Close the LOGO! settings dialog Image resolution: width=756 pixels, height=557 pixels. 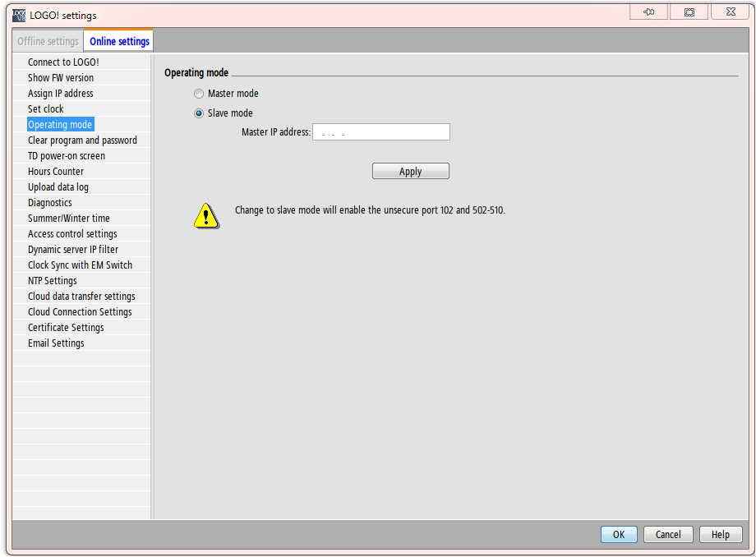731,12
